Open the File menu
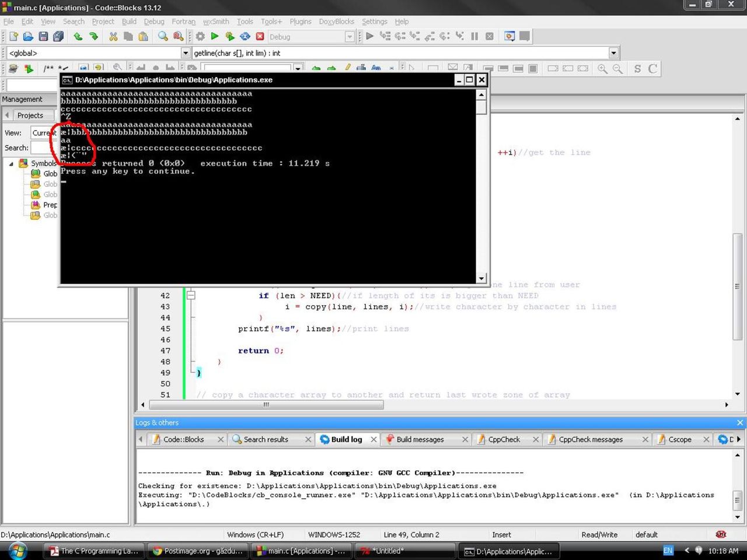 pyautogui.click(x=9, y=22)
